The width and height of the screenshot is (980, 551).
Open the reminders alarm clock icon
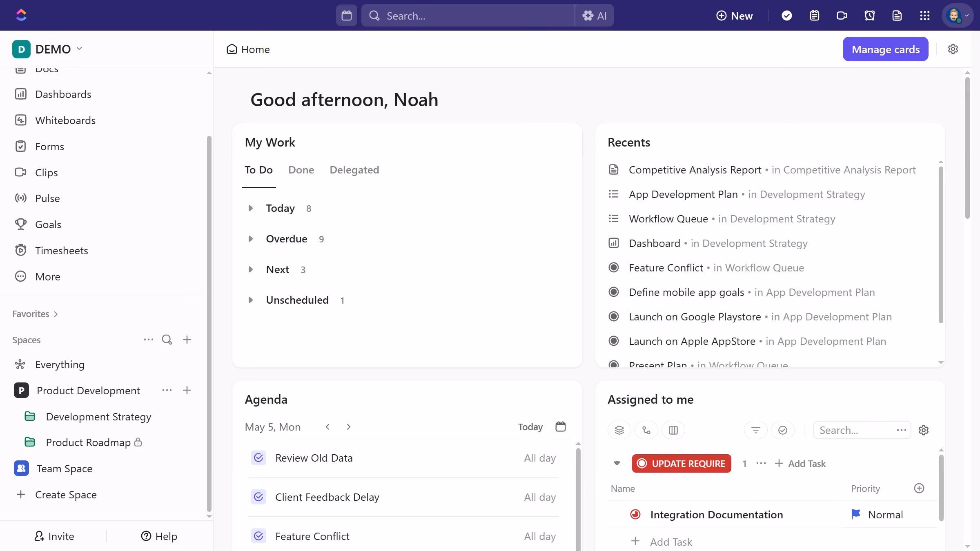870,16
